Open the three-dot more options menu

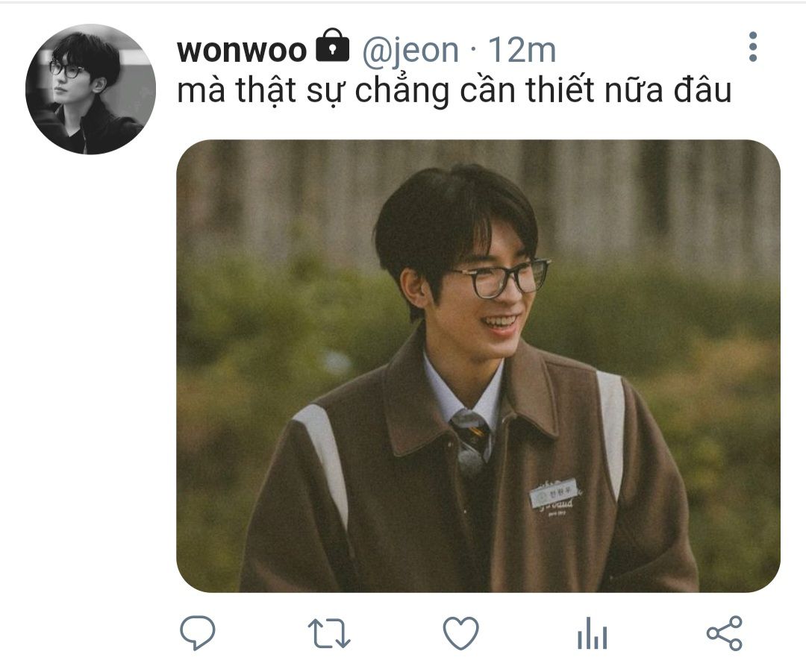753,47
